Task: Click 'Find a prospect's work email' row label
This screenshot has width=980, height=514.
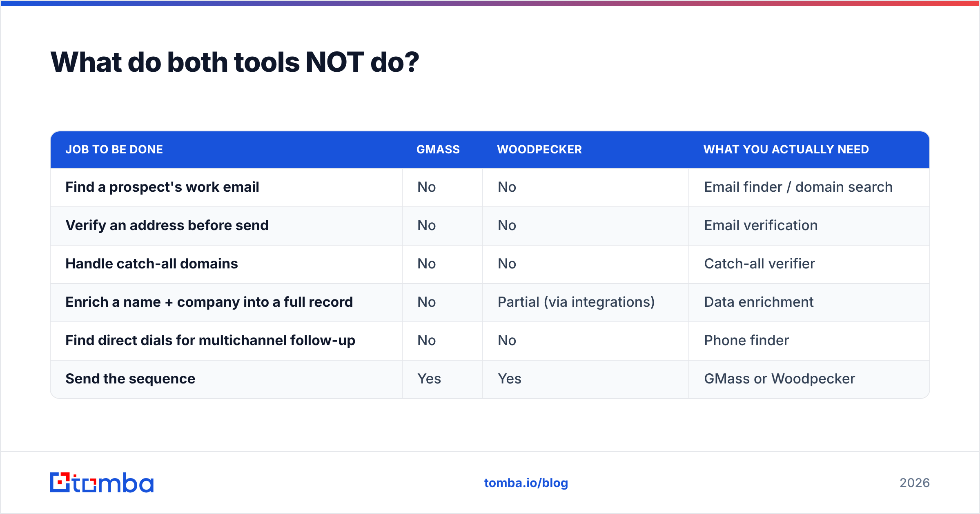Action: (162, 187)
